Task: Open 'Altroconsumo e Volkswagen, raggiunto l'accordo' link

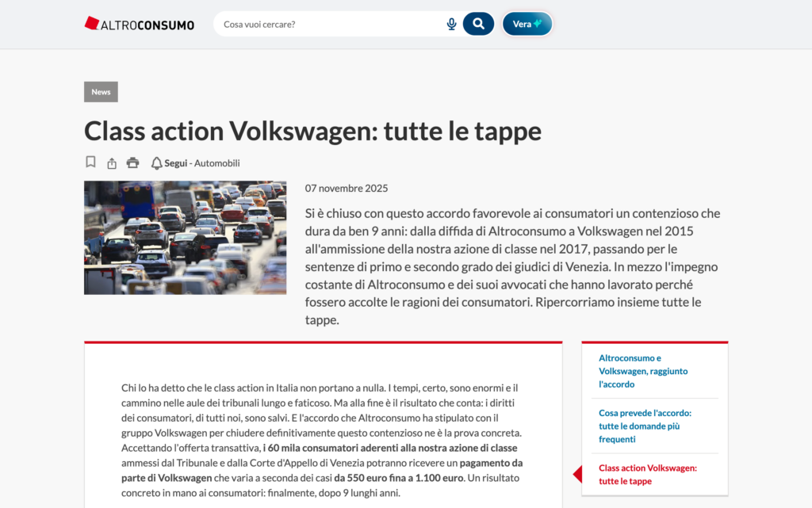Action: [642, 371]
